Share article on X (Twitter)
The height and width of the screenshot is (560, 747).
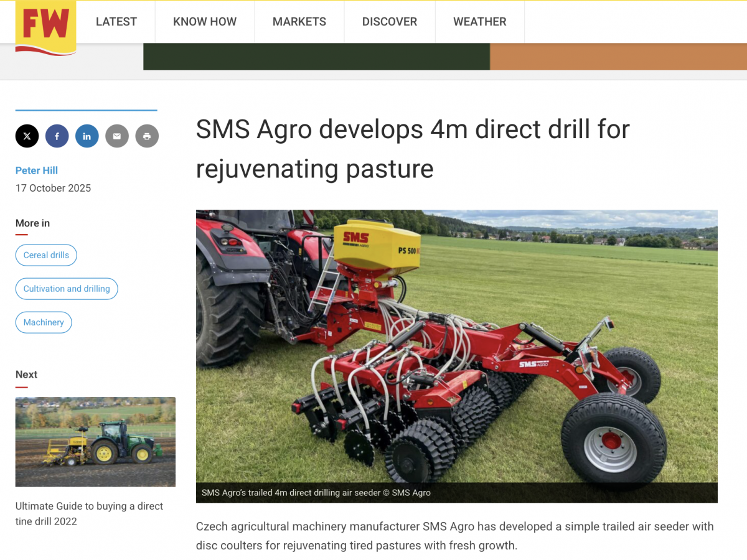tap(27, 136)
